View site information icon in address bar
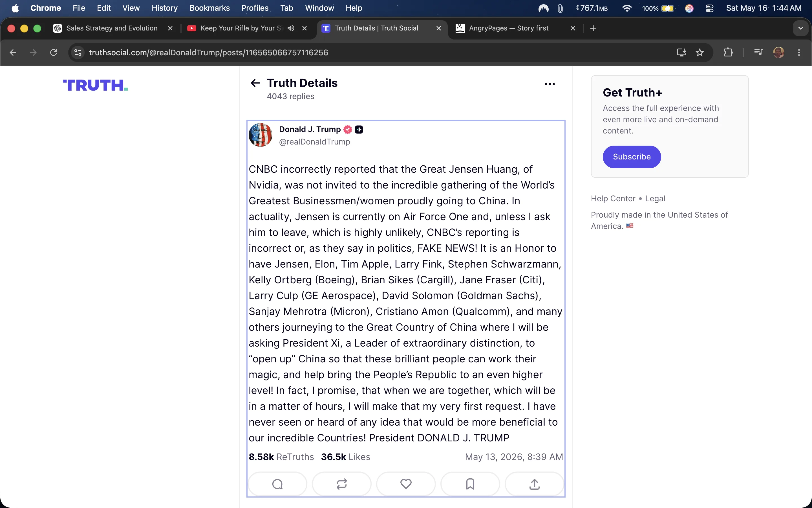 [78, 52]
